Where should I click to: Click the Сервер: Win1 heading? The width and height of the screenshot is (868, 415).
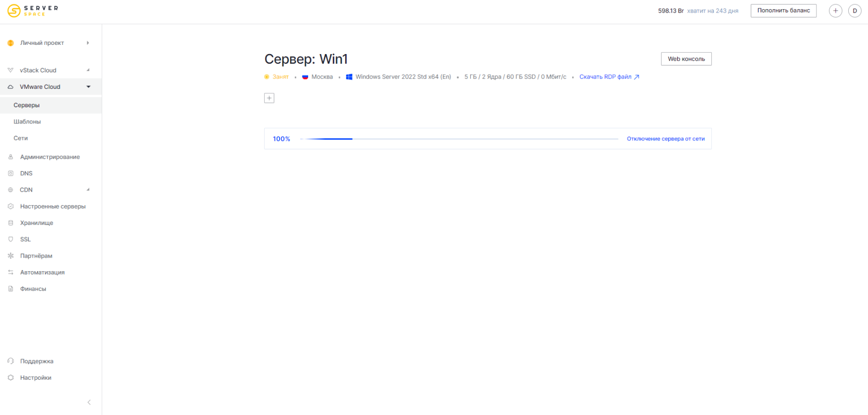click(x=306, y=59)
